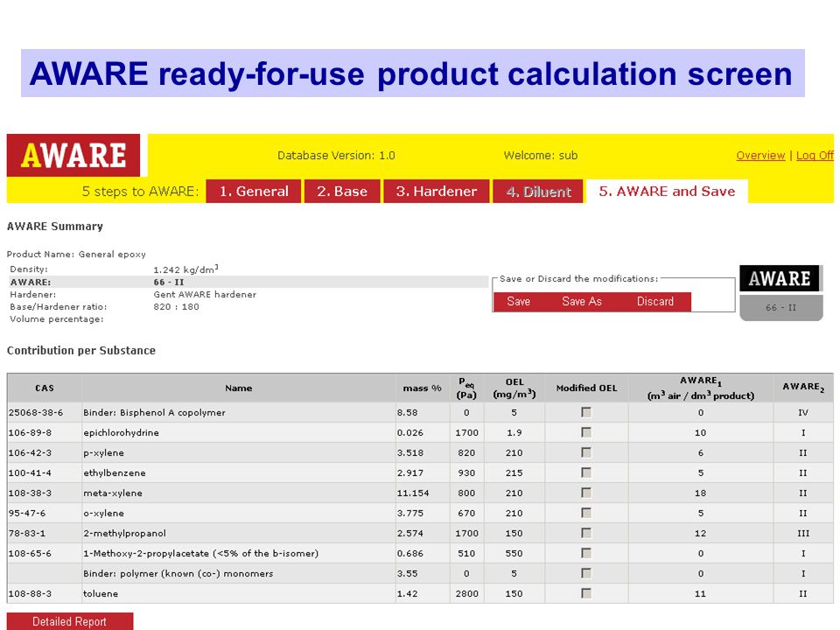Check Modified OEL for p-xylene

click(586, 452)
